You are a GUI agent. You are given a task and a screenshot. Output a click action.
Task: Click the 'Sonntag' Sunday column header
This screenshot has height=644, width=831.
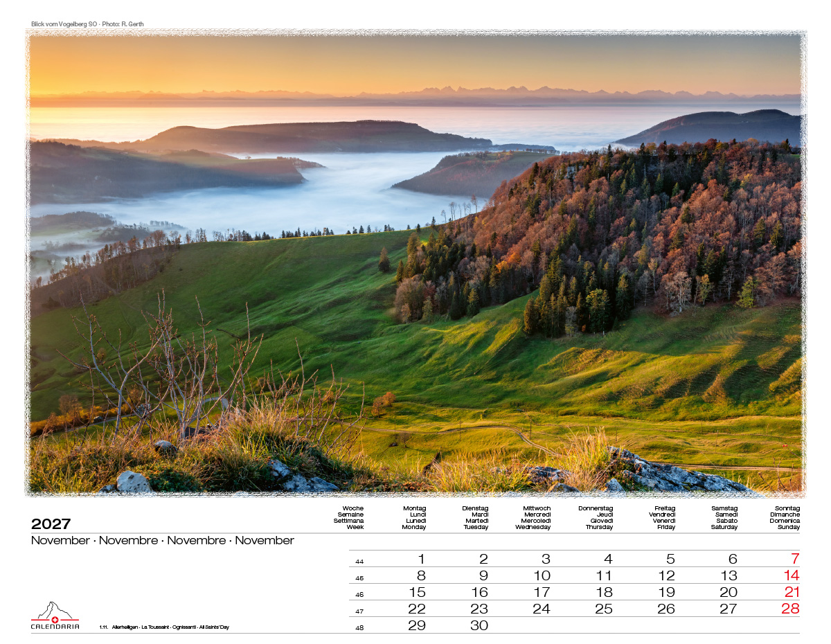(787, 508)
